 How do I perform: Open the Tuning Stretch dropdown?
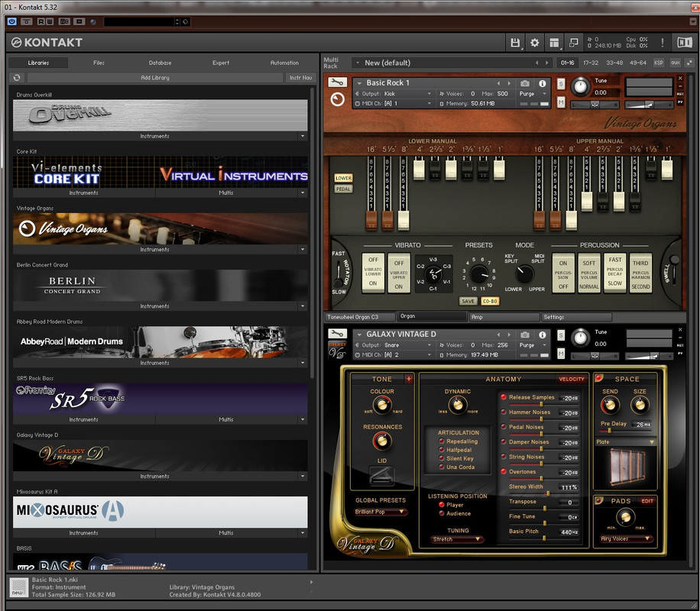point(458,539)
